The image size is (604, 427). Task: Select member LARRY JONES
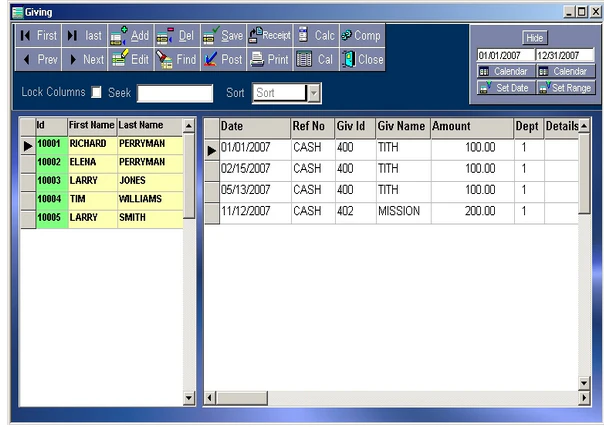pyautogui.click(x=102, y=183)
